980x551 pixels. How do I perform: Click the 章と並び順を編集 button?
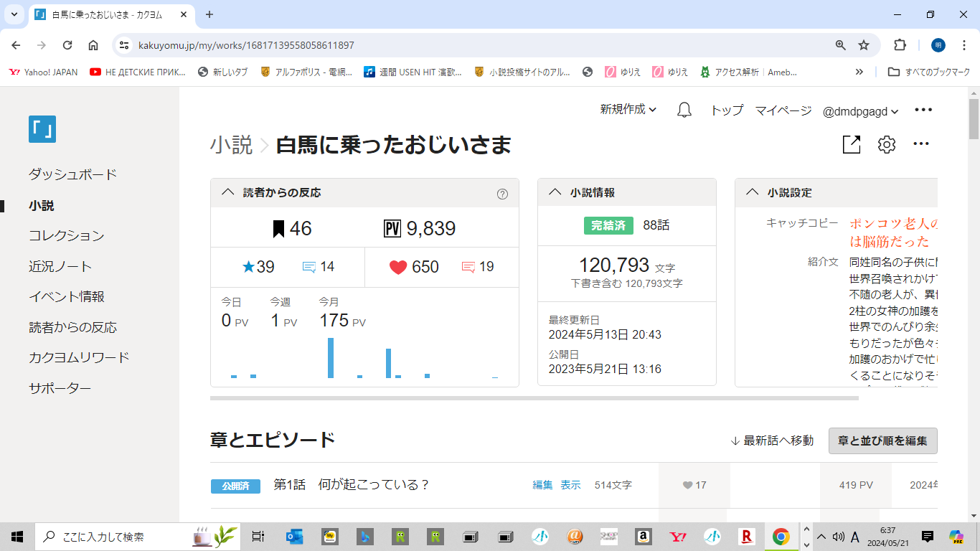(882, 441)
